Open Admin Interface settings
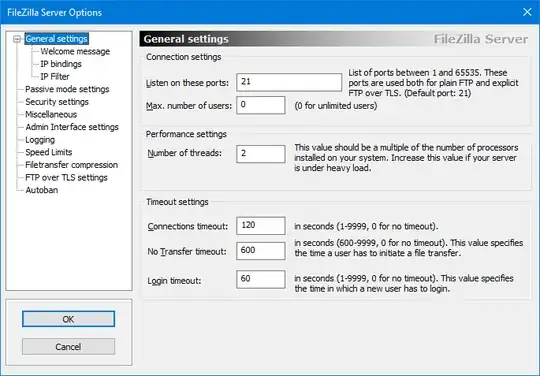The image size is (540, 376). pos(72,127)
